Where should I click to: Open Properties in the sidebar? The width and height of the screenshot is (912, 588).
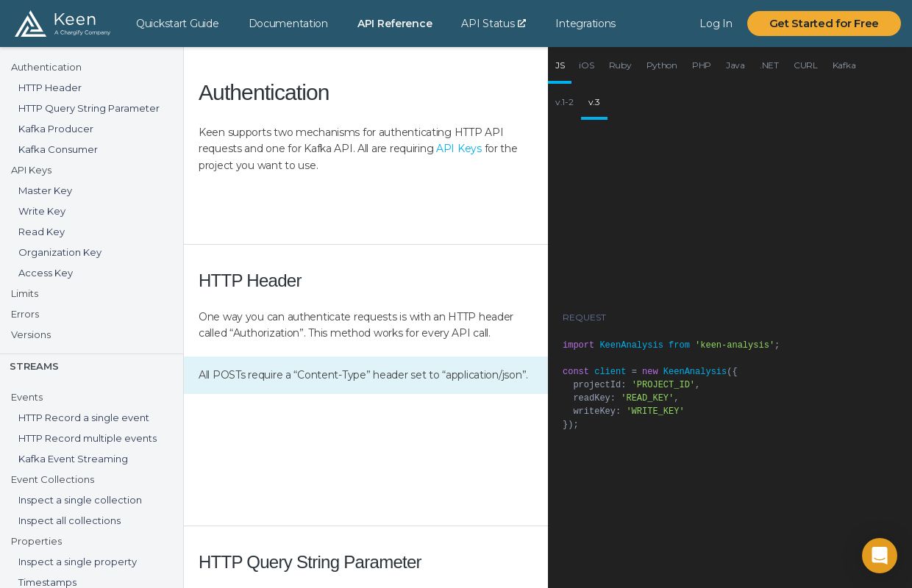click(x=37, y=541)
